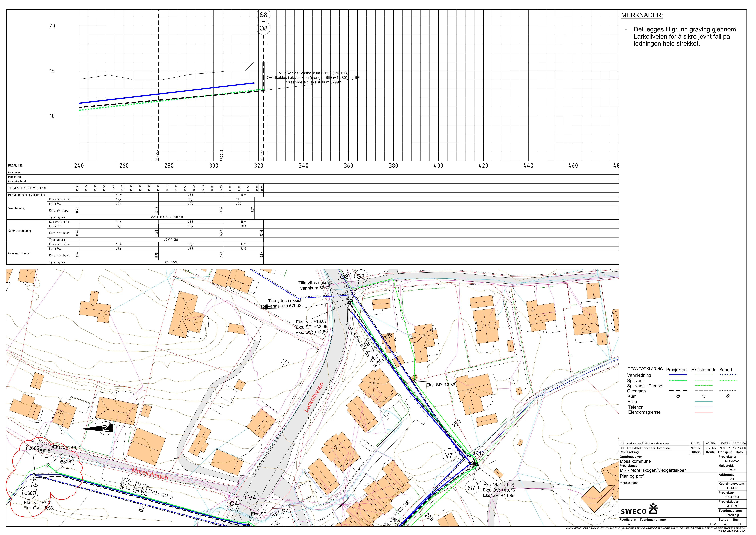Select the S7 manhole circle
756x535 pixels.
tap(472, 488)
